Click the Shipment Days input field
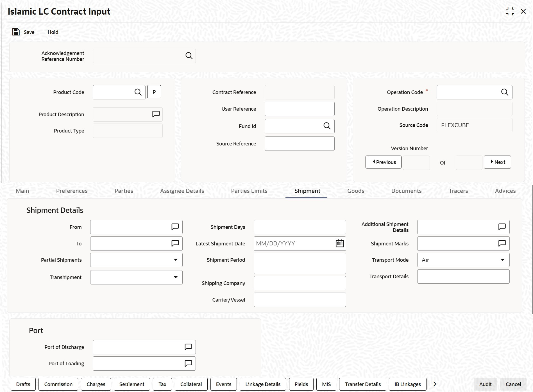 click(300, 227)
